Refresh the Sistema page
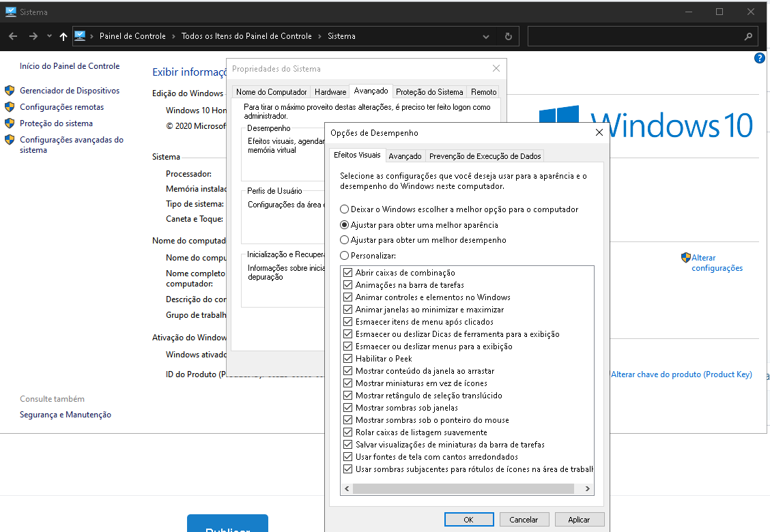Image resolution: width=770 pixels, height=532 pixels. (509, 36)
